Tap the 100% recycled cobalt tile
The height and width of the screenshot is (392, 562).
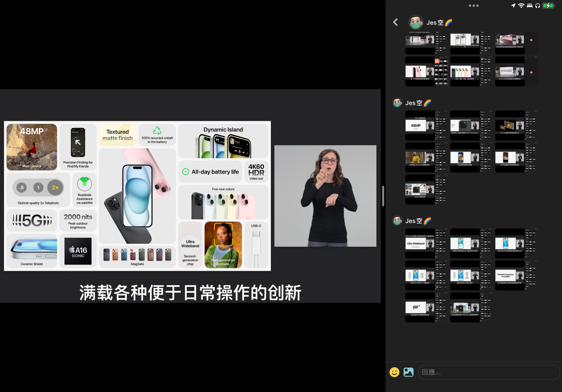[157, 135]
